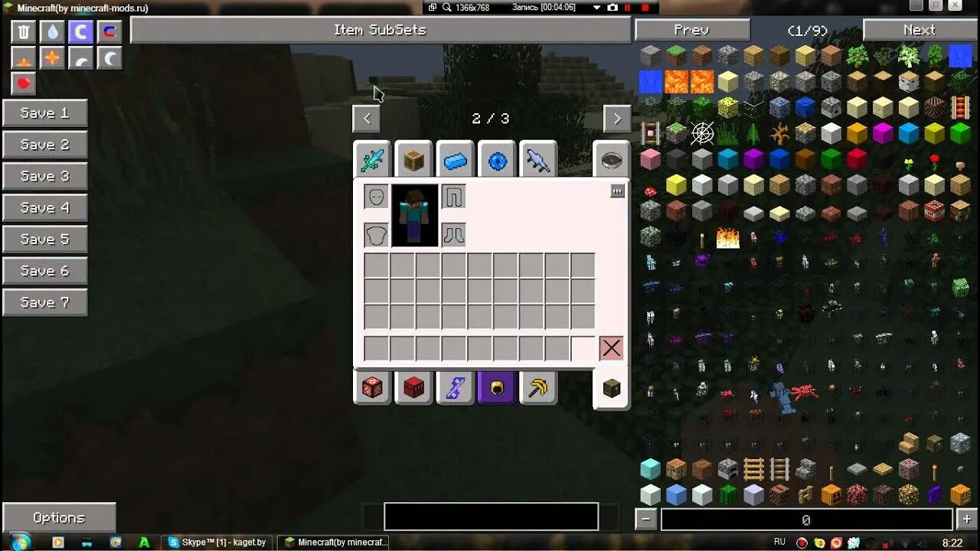
Task: Click the Save 3 slot button
Action: [x=44, y=176]
